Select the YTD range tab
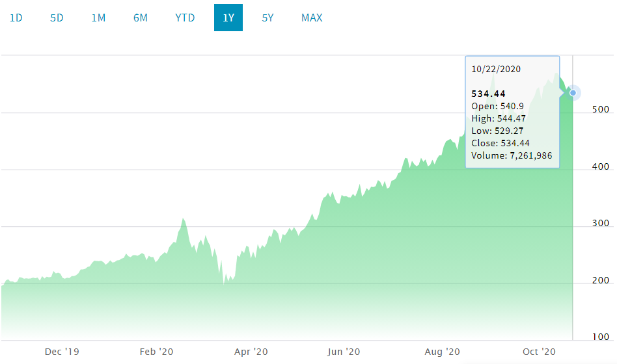The image size is (617, 364). coord(185,18)
